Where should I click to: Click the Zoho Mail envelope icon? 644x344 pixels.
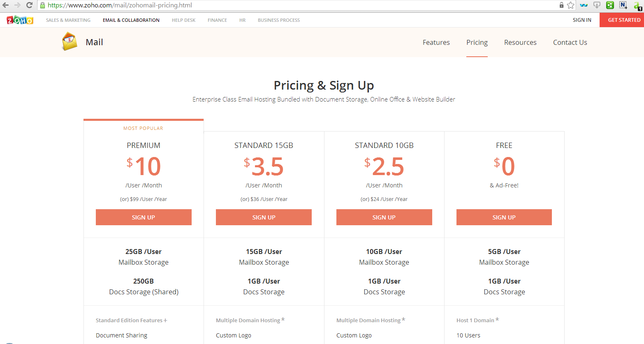click(69, 42)
